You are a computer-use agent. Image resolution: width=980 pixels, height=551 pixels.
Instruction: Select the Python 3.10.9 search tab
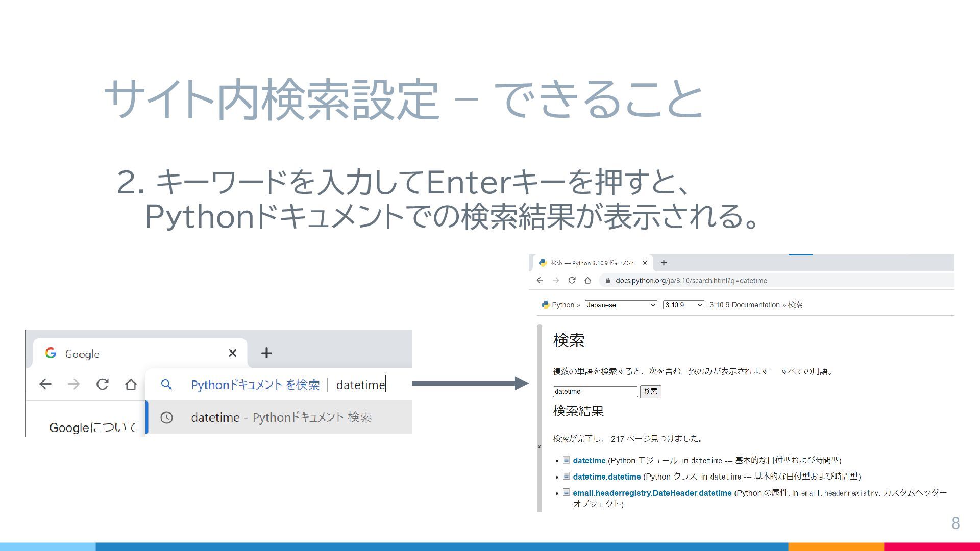click(592, 263)
